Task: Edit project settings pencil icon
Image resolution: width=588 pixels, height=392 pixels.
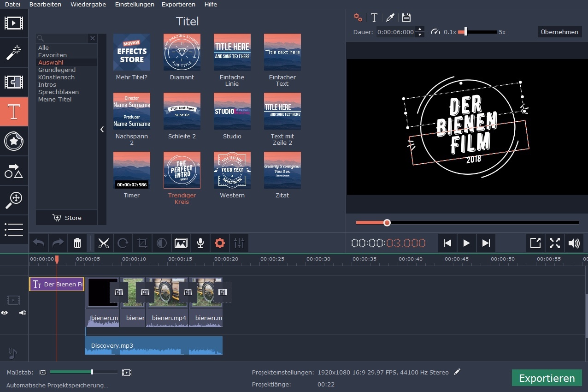Action: tap(457, 372)
